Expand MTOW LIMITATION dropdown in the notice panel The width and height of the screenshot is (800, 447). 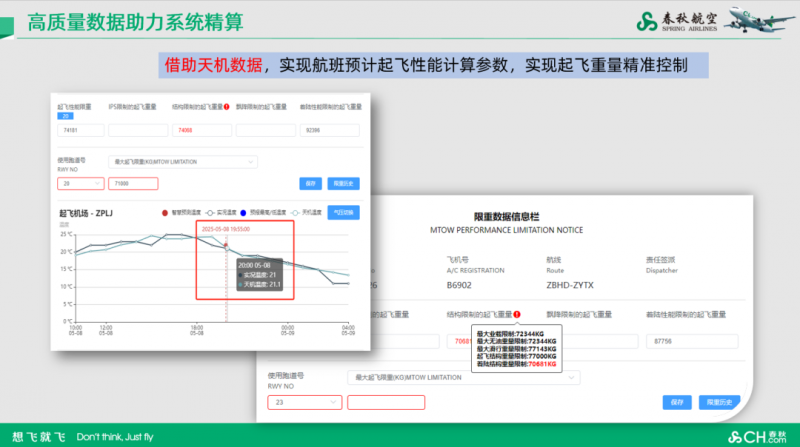[464, 378]
